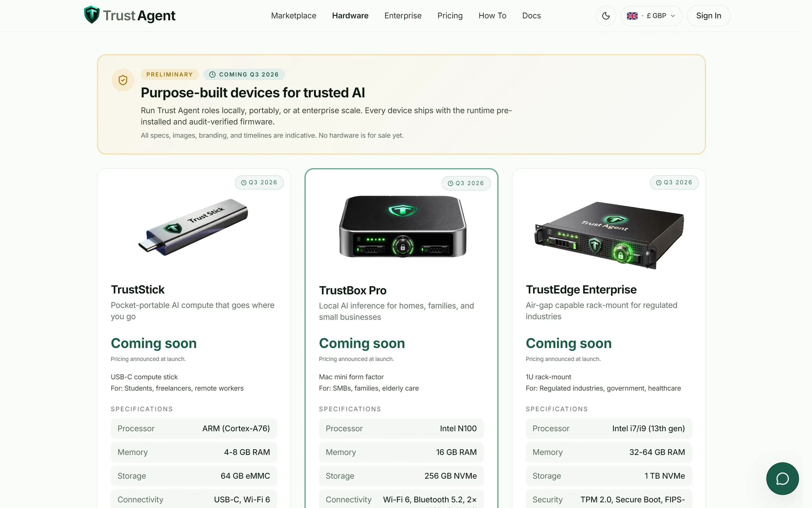This screenshot has height=508, width=812.
Task: Click the 32-64 GB RAM memory row
Action: [609, 452]
